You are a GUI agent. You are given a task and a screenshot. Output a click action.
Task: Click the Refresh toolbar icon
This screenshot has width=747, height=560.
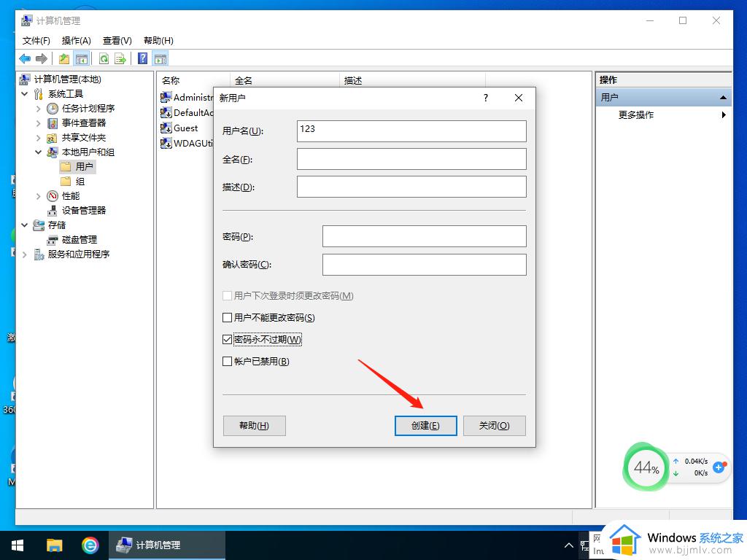104,58
